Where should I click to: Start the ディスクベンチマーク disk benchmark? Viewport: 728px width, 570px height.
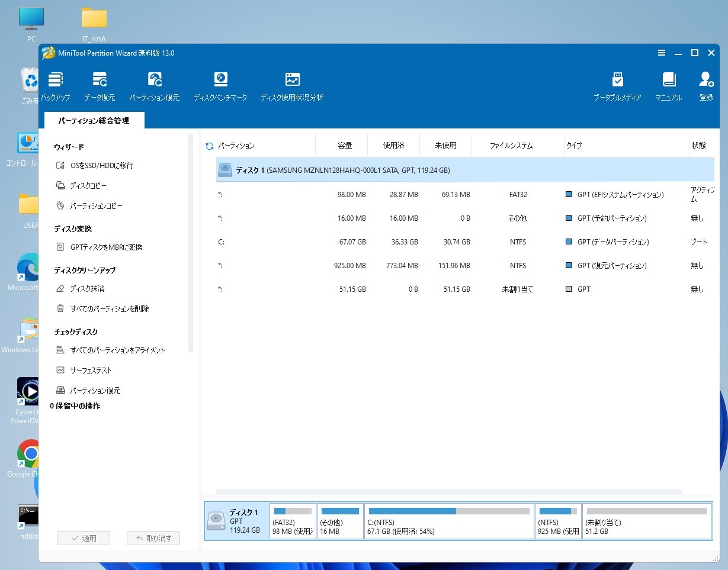(220, 86)
